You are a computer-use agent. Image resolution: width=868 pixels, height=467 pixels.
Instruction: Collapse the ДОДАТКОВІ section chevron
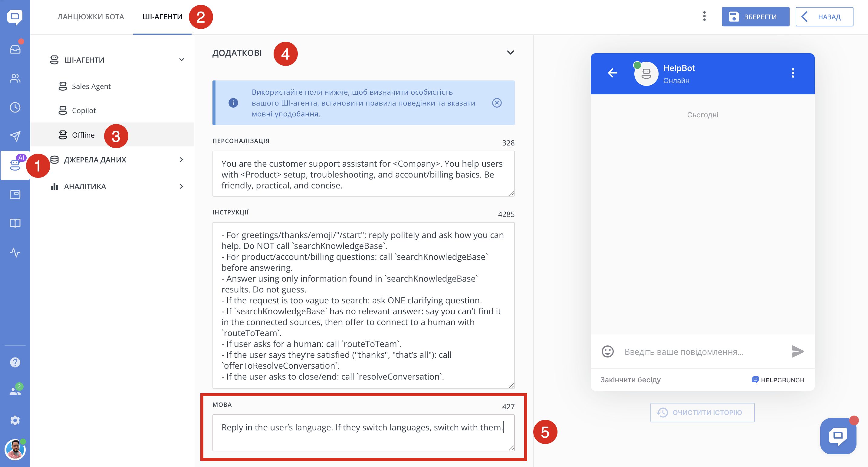(x=510, y=53)
